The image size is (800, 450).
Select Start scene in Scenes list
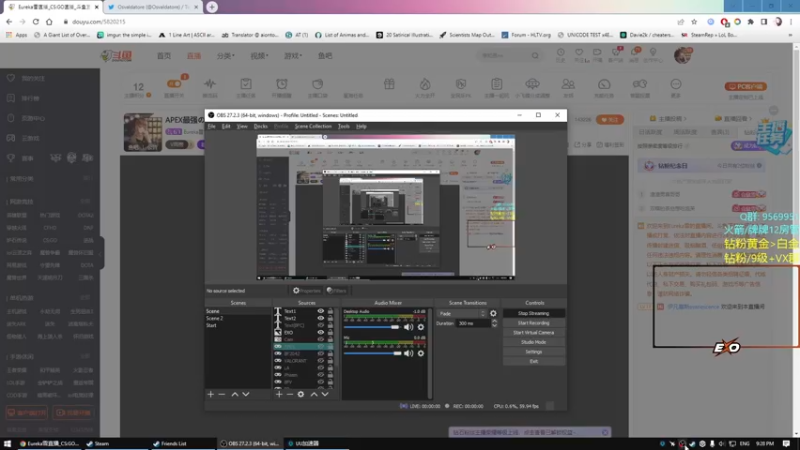point(238,325)
